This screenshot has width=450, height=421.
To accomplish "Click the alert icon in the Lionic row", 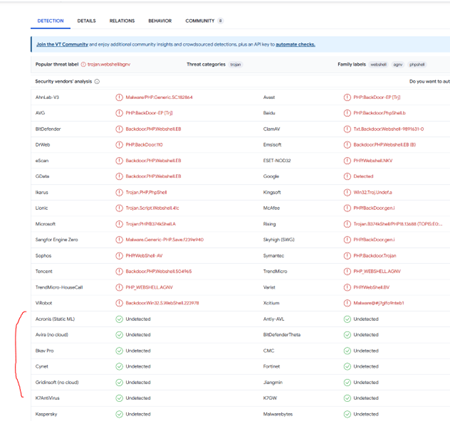I will click(119, 208).
